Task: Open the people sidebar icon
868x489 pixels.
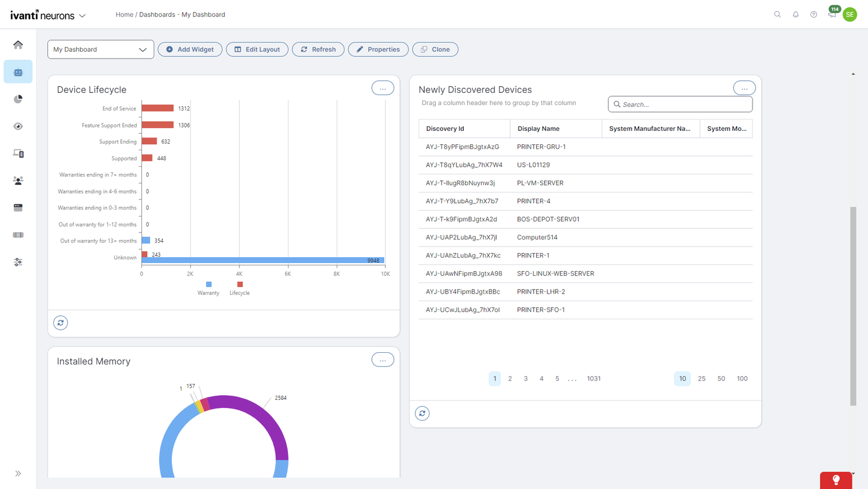Action: 18,181
